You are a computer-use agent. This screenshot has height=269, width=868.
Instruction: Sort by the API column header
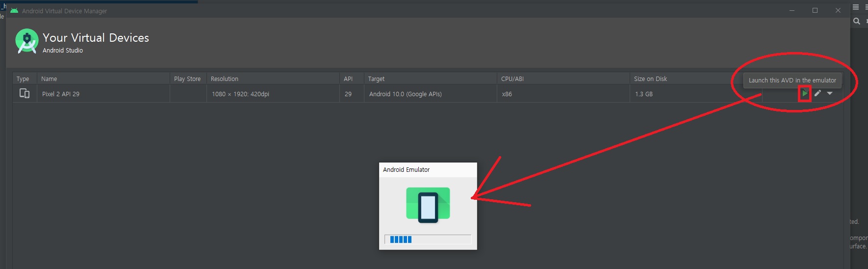pyautogui.click(x=352, y=79)
